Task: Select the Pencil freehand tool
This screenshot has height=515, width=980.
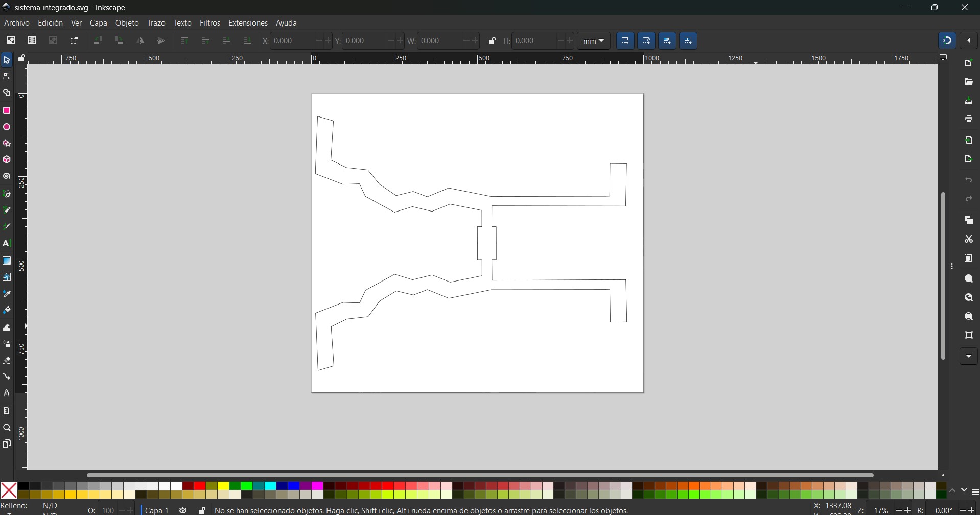Action: 7,210
